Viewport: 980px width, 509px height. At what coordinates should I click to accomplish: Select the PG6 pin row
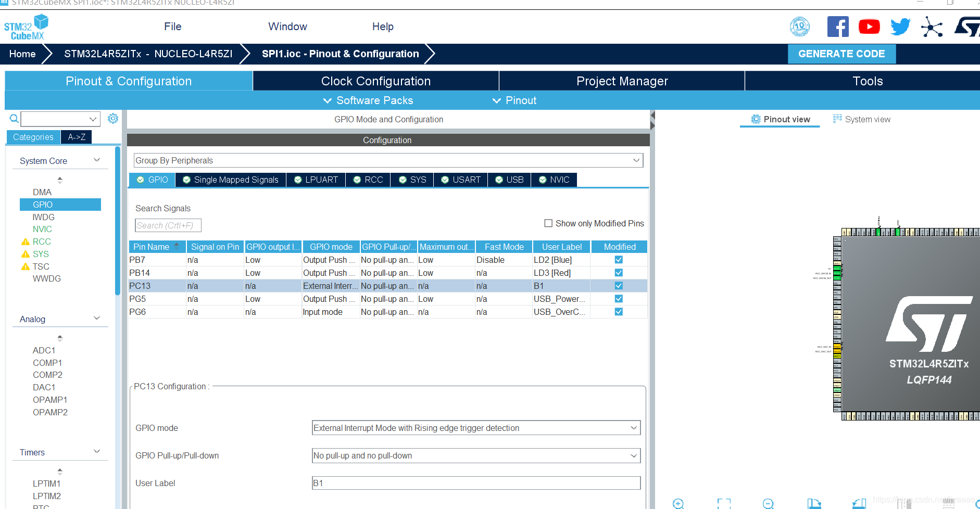(x=388, y=312)
